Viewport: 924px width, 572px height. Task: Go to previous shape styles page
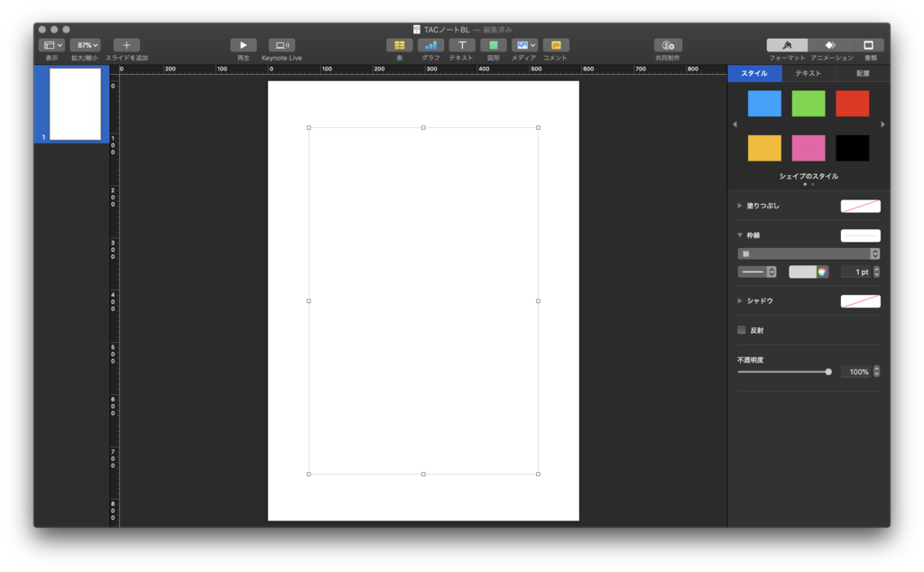(x=735, y=125)
